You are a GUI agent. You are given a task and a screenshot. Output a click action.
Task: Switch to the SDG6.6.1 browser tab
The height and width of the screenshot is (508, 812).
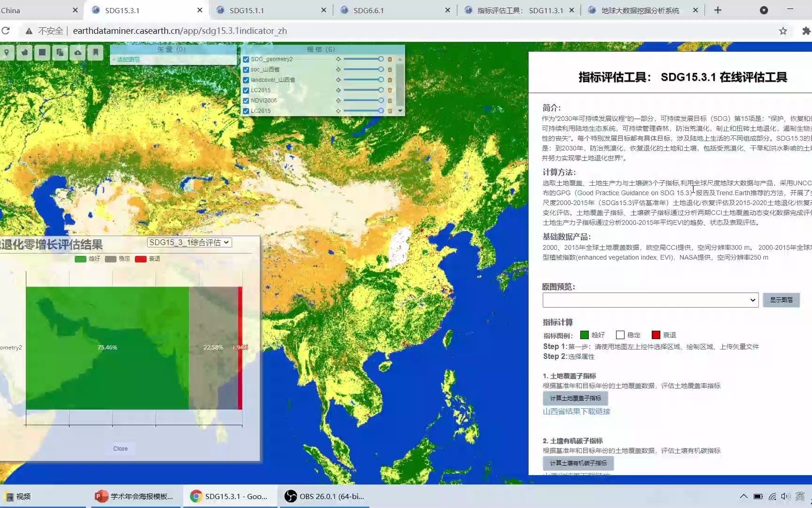395,10
